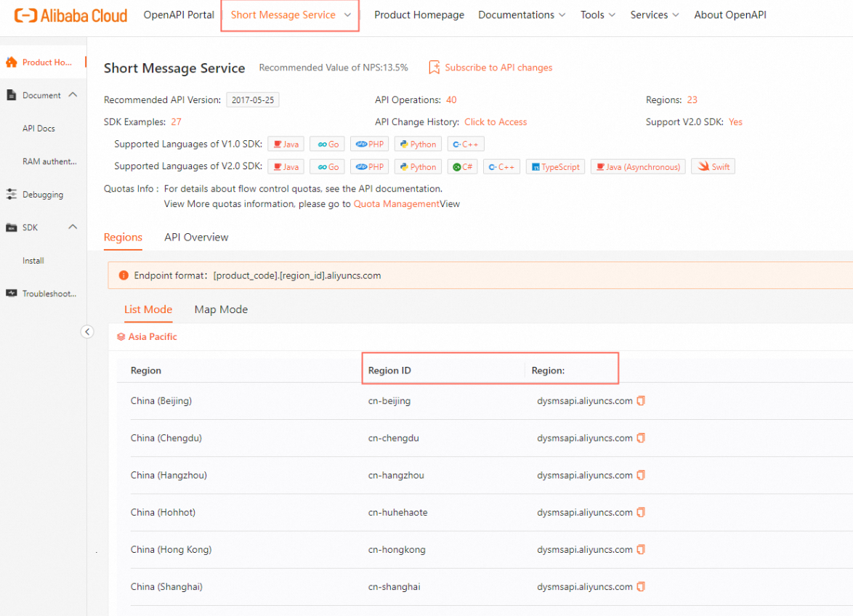Select the V2.0 SDK PHP language tag
Viewport: 853px width, 616px height.
(369, 167)
